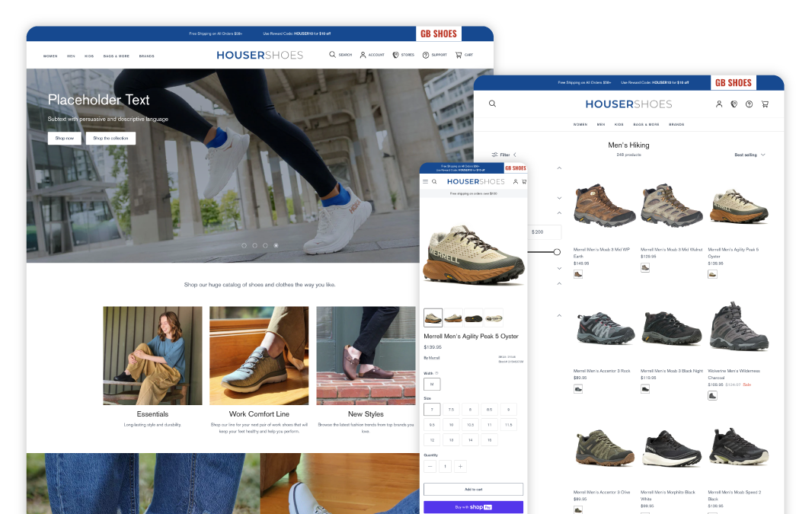The image size is (812, 514).
Task: Open the hamburger menu in the mobile view
Action: [425, 181]
